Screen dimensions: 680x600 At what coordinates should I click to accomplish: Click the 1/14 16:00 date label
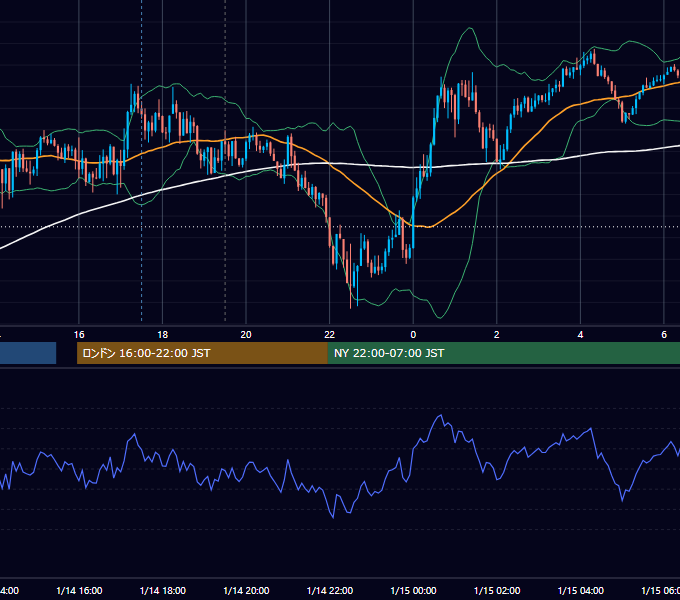coord(79,590)
